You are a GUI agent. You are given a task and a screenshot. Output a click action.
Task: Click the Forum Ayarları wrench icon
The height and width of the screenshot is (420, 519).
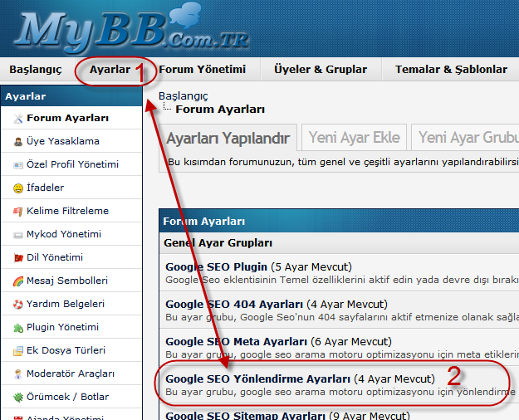coord(18,119)
